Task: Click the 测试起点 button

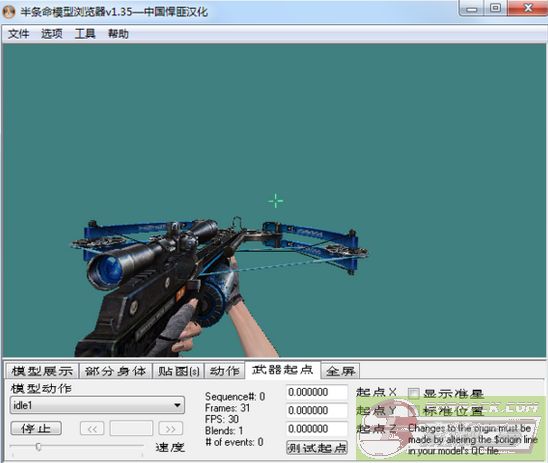Action: 317,448
